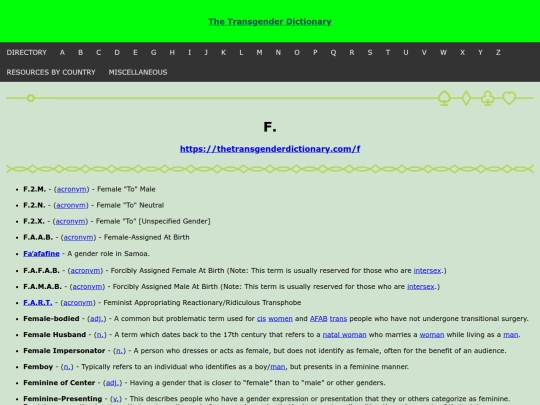Open women link in Female-bodied entry
The image size is (540, 405).
pyautogui.click(x=280, y=319)
